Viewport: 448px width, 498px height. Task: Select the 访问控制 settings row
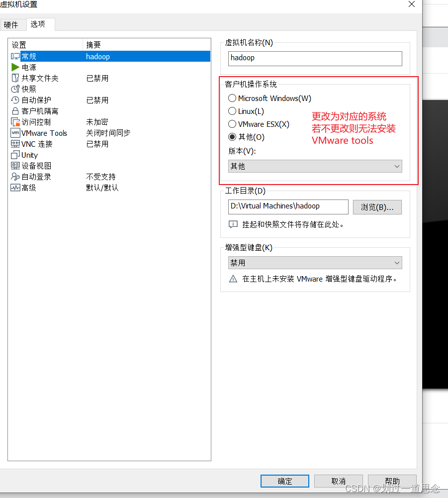(110, 122)
